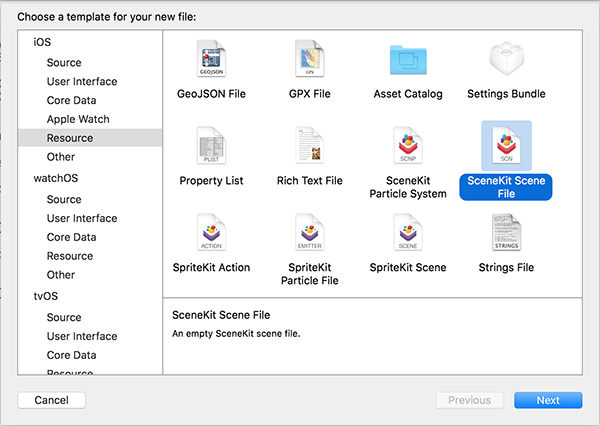Click the 'SceneKit Particle System' label
The width and height of the screenshot is (600, 426).
(408, 187)
